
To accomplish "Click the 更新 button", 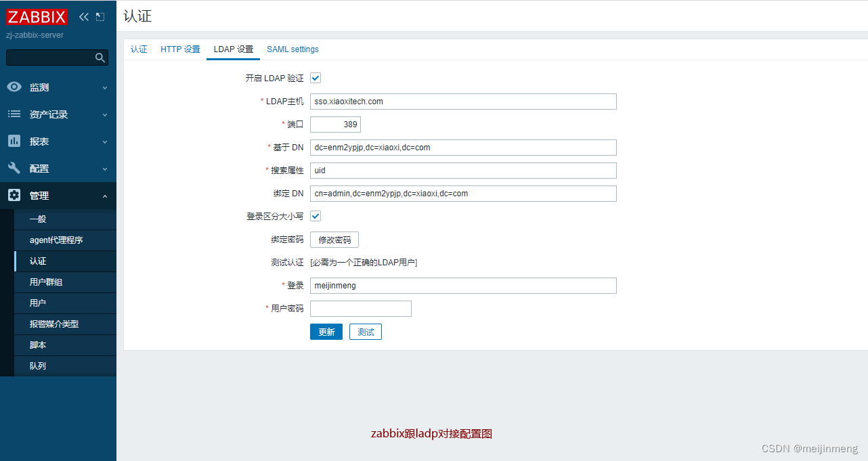I will click(x=326, y=332).
